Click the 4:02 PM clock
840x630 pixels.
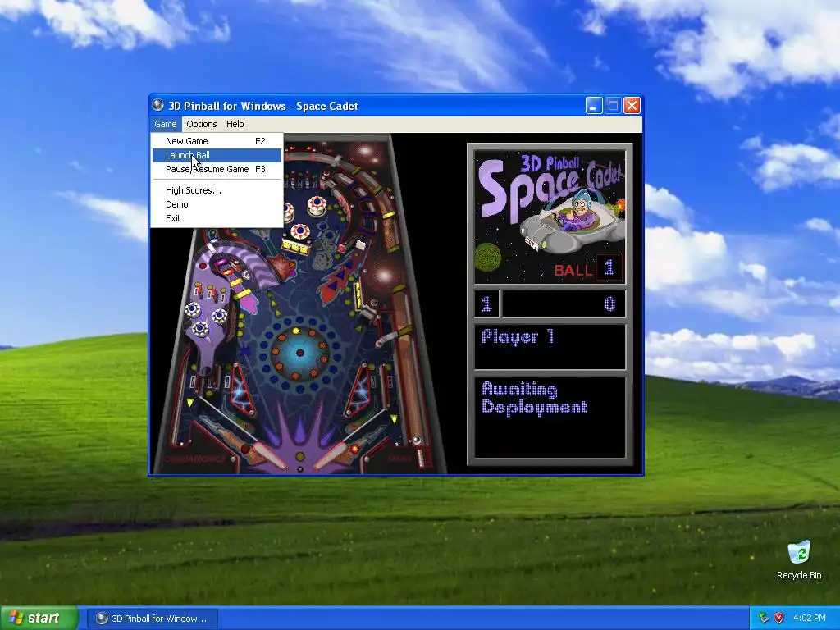tap(809, 618)
